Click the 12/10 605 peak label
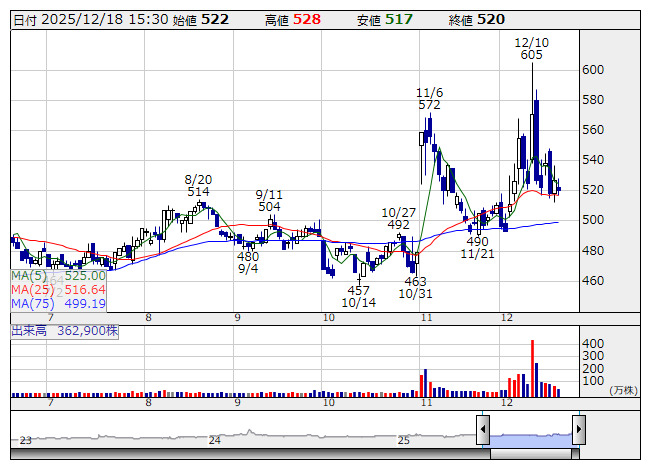 (532, 49)
